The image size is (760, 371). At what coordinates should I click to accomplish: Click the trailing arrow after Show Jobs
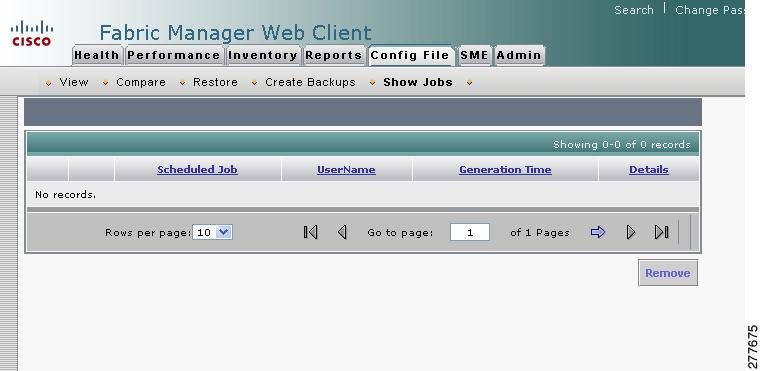coord(469,83)
